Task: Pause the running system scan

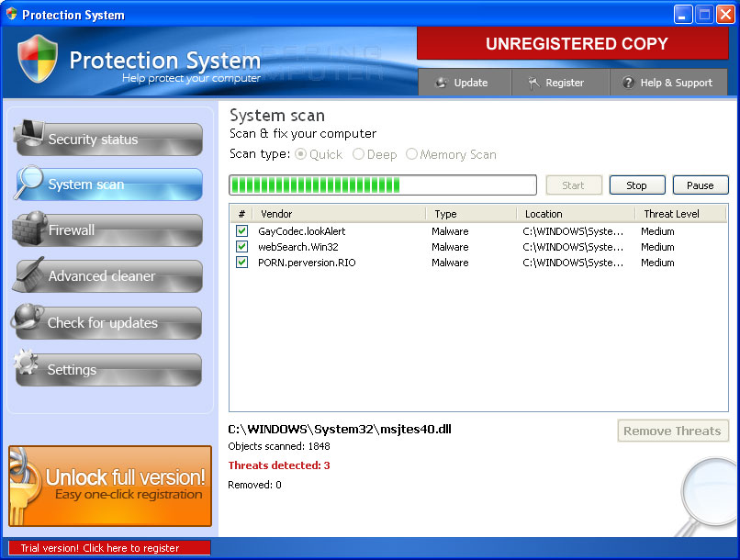Action: coord(700,185)
